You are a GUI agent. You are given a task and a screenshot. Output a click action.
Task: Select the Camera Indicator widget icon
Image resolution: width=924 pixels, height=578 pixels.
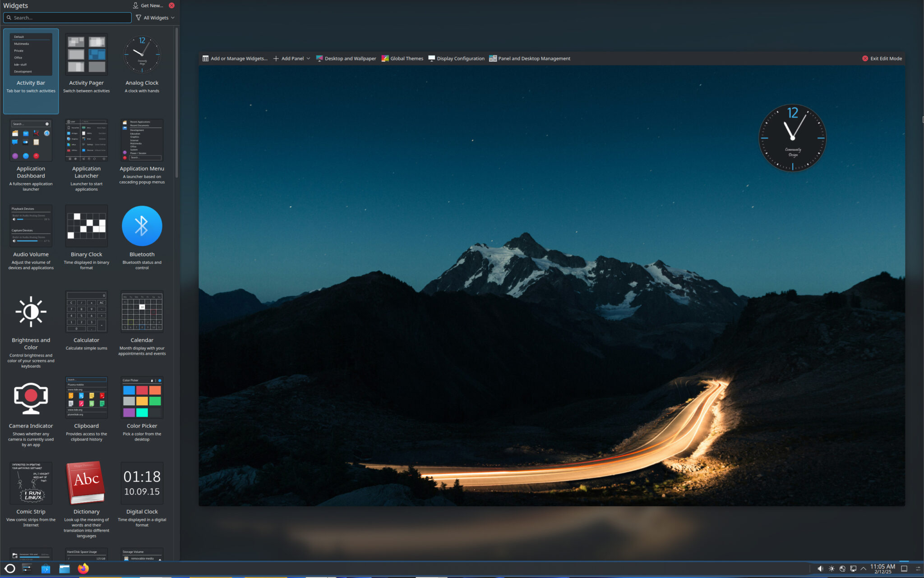[x=30, y=398]
